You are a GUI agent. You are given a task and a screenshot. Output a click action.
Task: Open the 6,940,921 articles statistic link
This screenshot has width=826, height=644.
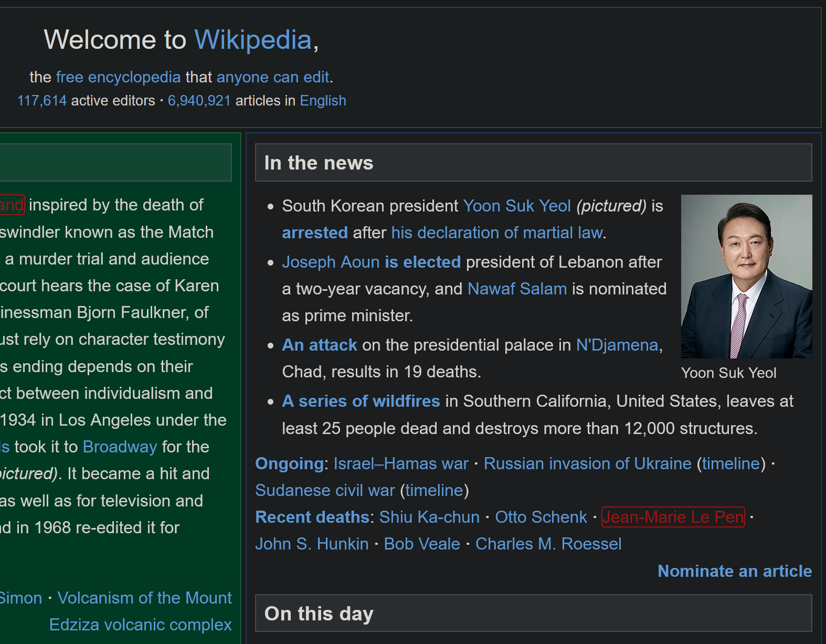tap(199, 101)
